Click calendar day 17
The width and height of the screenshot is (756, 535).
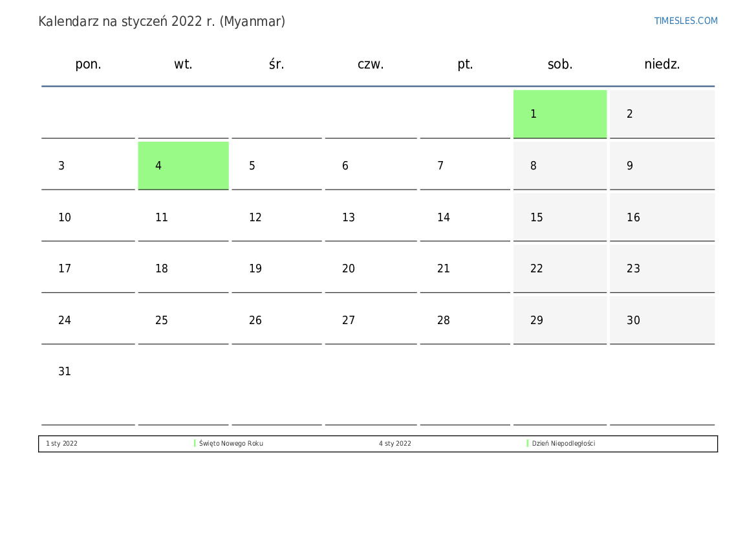[88, 268]
